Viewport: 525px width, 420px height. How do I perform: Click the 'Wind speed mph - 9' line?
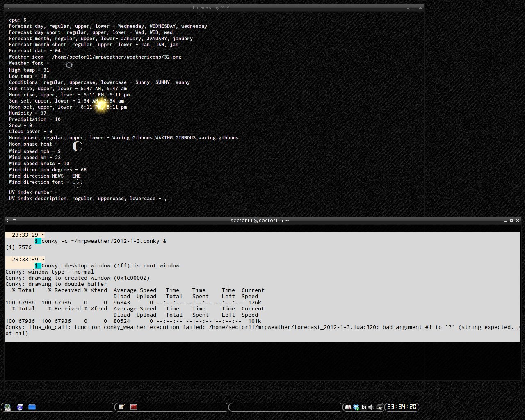(x=35, y=151)
